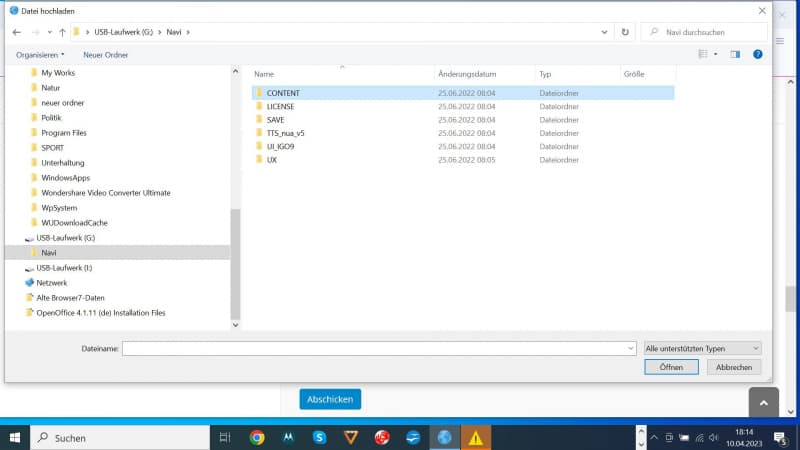Refresh the Navi folder view

625,32
